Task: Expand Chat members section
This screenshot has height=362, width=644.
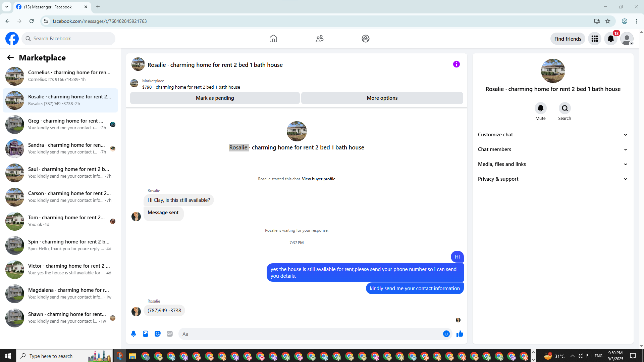Action: (553, 149)
